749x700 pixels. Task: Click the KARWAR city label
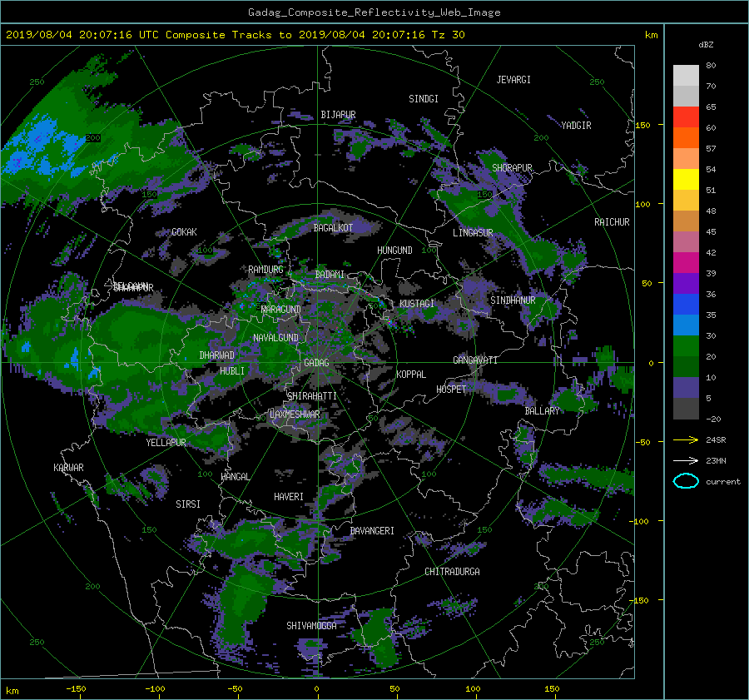pyautogui.click(x=68, y=468)
